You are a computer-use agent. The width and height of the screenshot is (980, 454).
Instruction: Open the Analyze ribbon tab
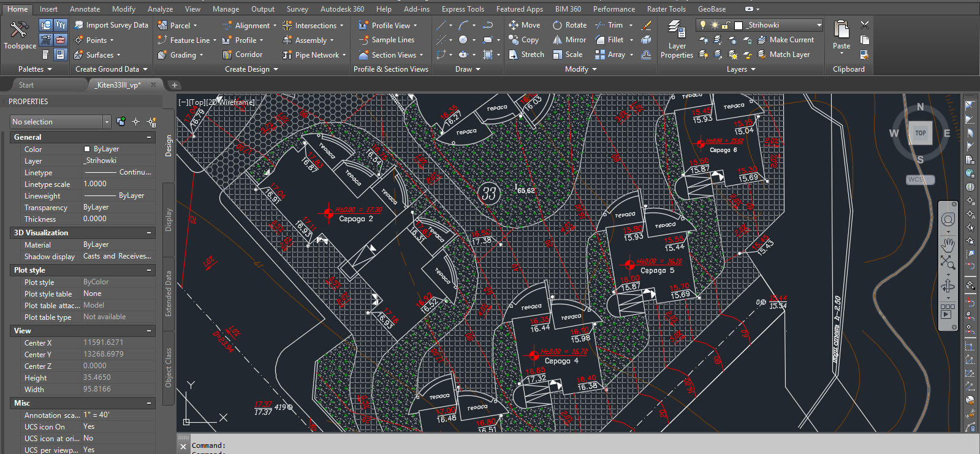pyautogui.click(x=160, y=9)
